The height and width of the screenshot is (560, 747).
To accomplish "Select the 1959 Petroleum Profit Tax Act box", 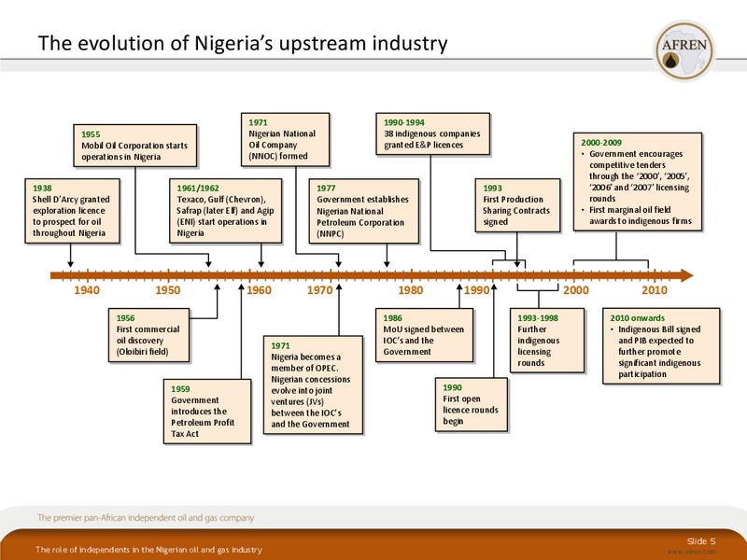I will (x=207, y=412).
